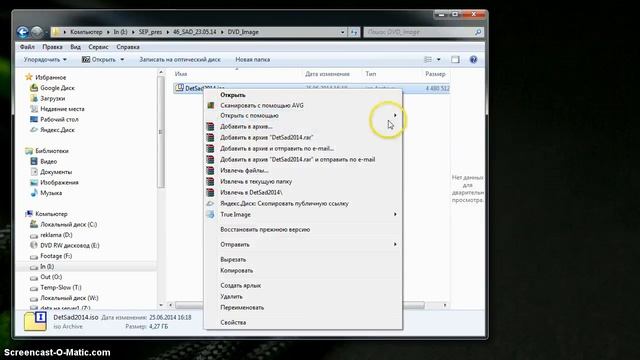Click the search magnifier icon
This screenshot has width=640, height=360.
point(478,32)
